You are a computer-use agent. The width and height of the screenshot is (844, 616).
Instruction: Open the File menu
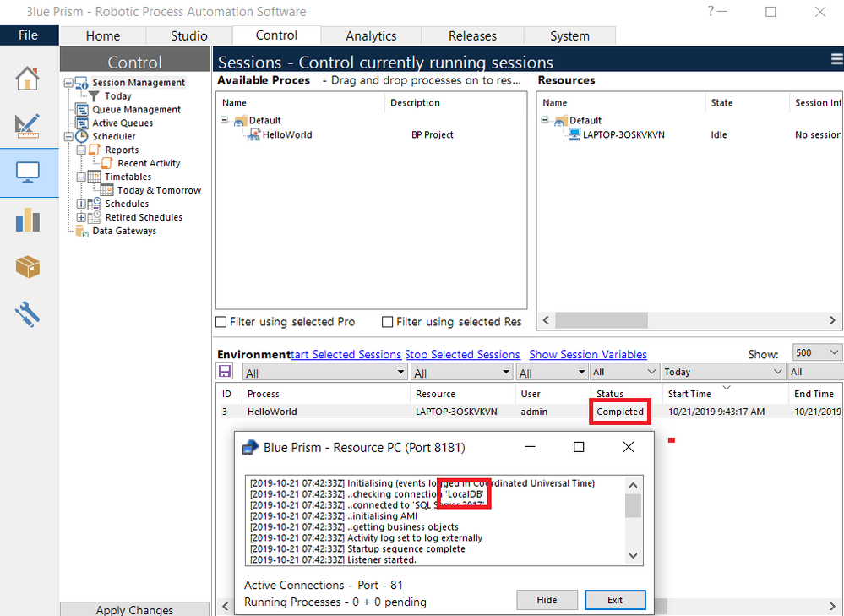coord(29,35)
